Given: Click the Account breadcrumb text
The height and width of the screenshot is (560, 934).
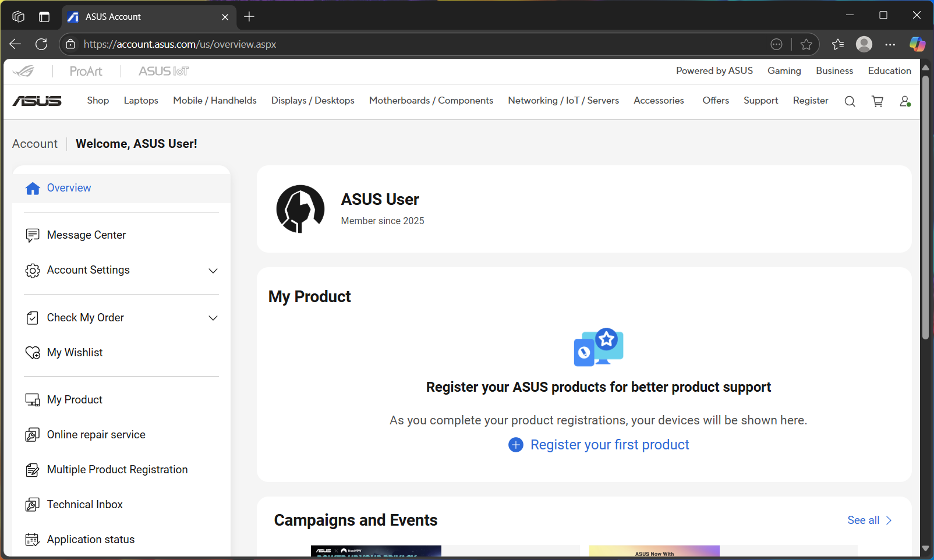Looking at the screenshot, I should 35,144.
